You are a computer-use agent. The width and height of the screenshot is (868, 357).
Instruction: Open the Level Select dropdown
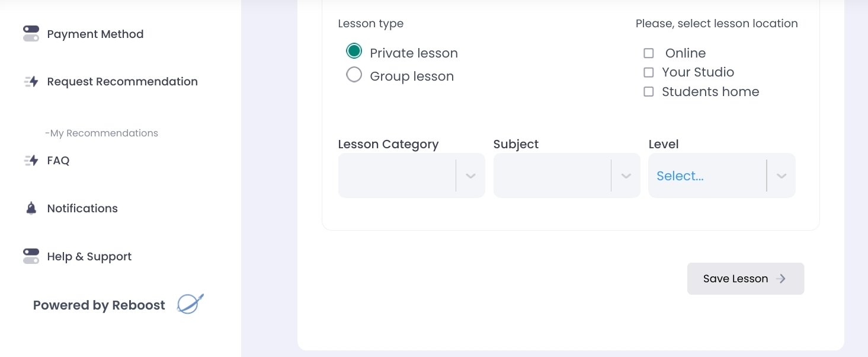[708, 176]
